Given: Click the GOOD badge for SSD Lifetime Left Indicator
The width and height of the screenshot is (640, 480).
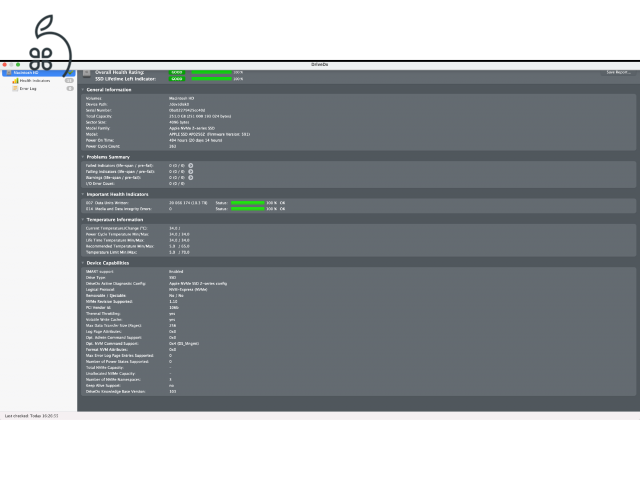Looking at the screenshot, I should pyautogui.click(x=177, y=79).
